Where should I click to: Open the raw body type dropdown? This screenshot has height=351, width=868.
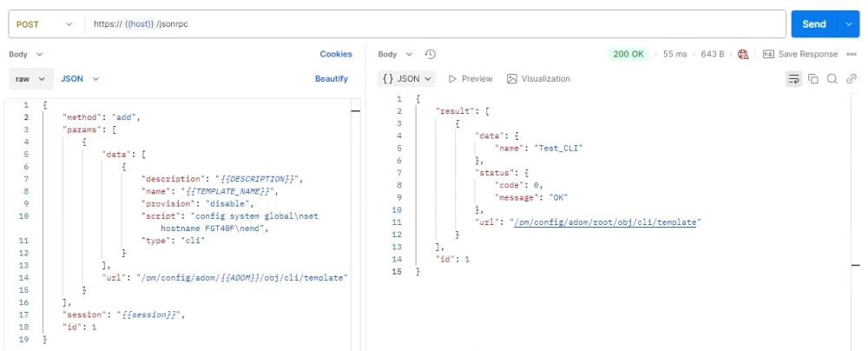click(x=31, y=79)
